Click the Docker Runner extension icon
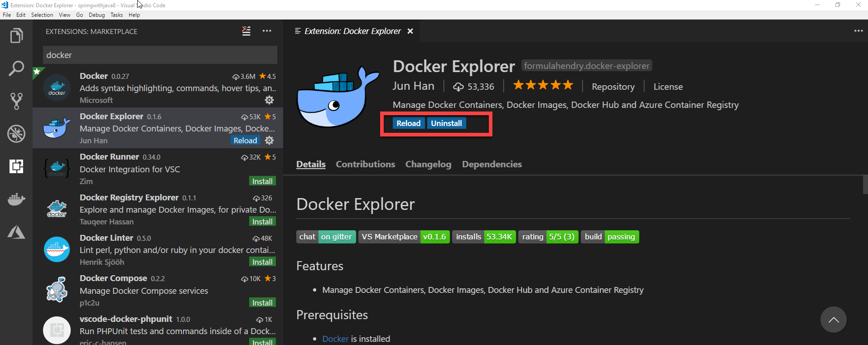The image size is (868, 345). [x=57, y=168]
